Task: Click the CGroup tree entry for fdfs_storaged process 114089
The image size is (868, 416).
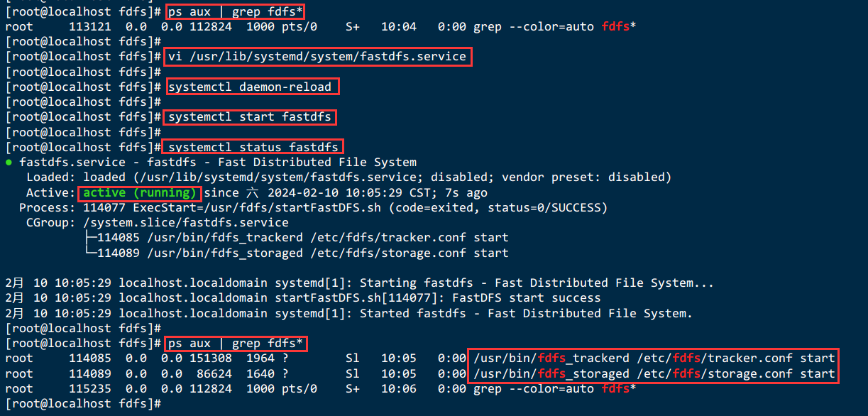Action: tap(296, 253)
